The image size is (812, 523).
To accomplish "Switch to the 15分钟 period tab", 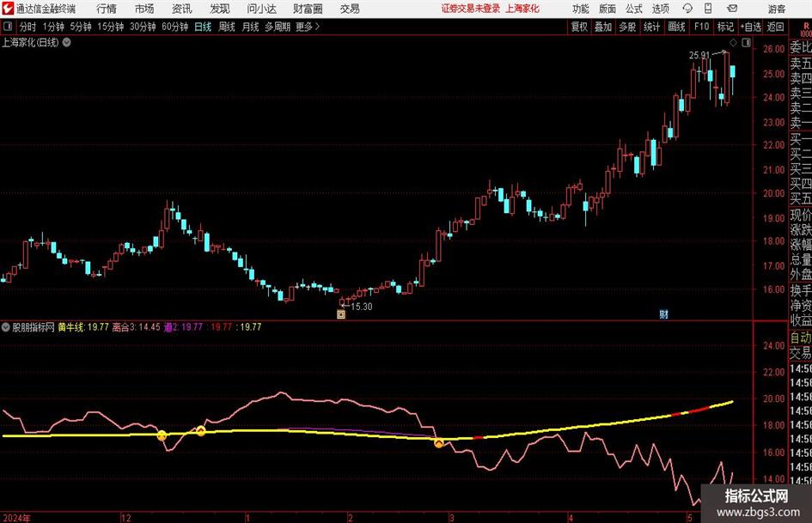I will coord(111,27).
